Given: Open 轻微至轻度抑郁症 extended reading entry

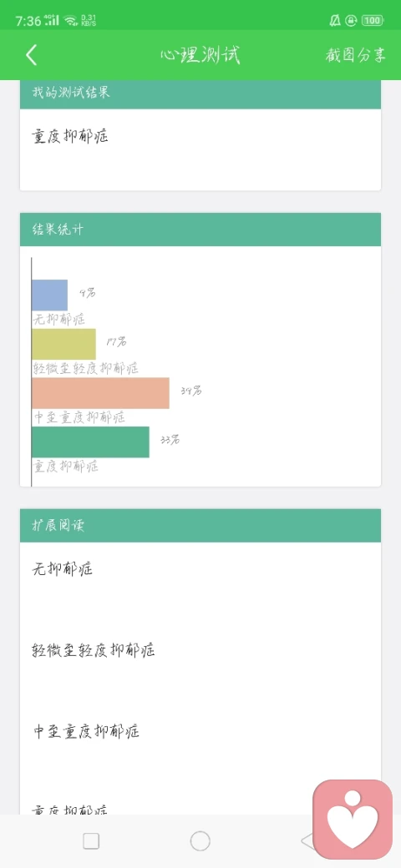Looking at the screenshot, I should (94, 650).
